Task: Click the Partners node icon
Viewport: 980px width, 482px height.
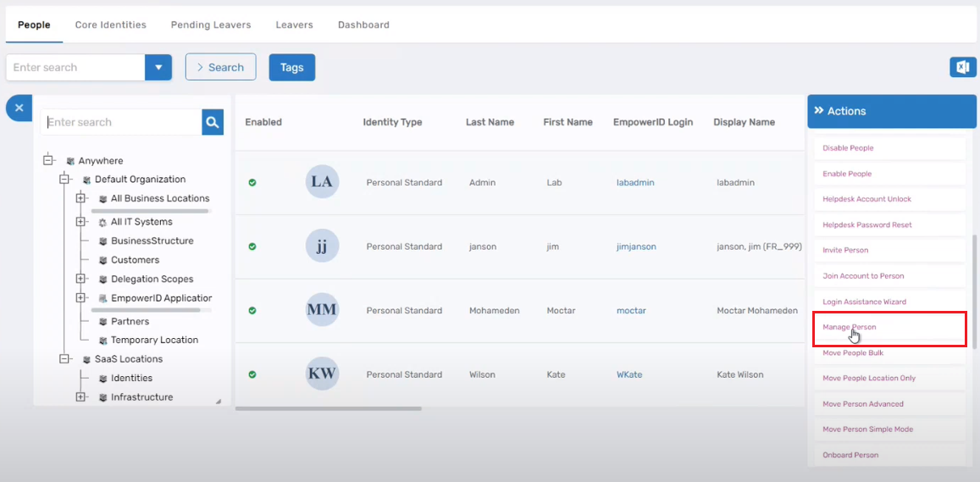Action: point(103,321)
